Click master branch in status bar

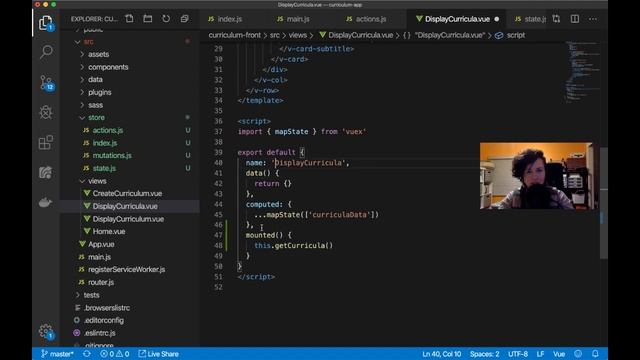click(57, 354)
